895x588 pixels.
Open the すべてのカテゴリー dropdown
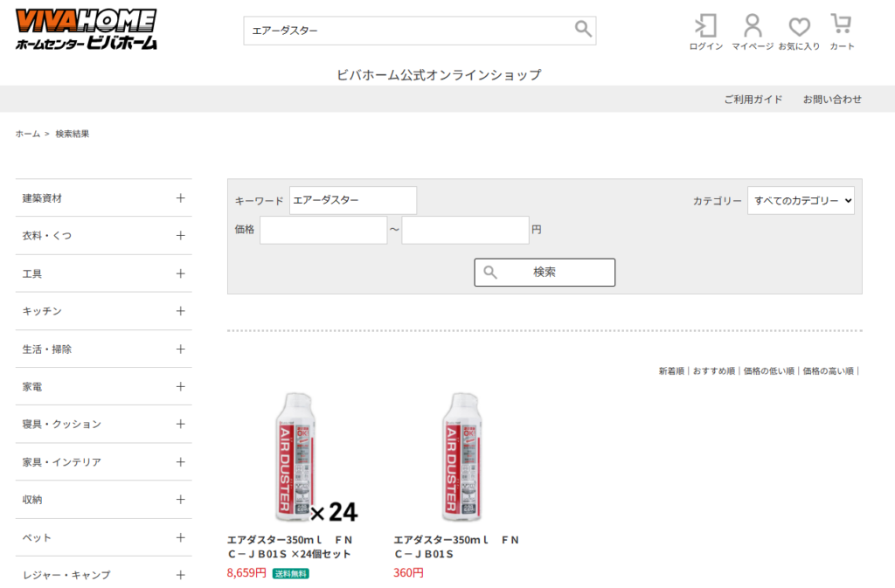point(800,200)
